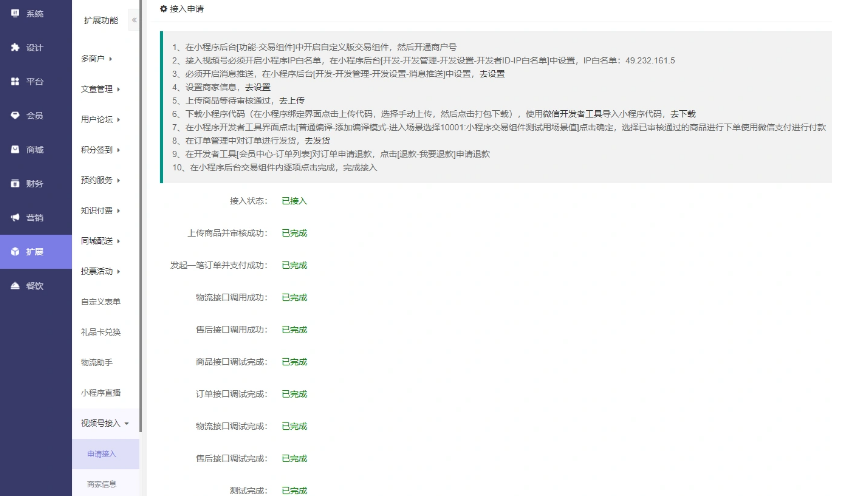
Task: Click the IP whitelist address 49.232.161.5
Action: point(650,60)
